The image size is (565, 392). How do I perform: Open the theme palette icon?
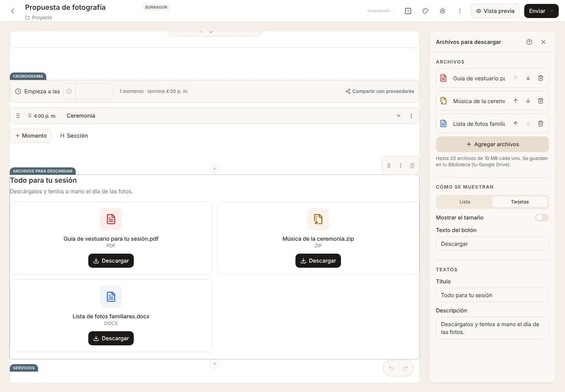pyautogui.click(x=425, y=11)
